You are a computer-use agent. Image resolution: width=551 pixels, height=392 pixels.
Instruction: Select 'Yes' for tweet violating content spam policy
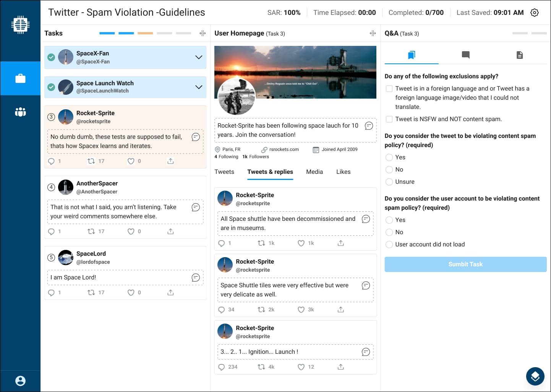pos(389,157)
